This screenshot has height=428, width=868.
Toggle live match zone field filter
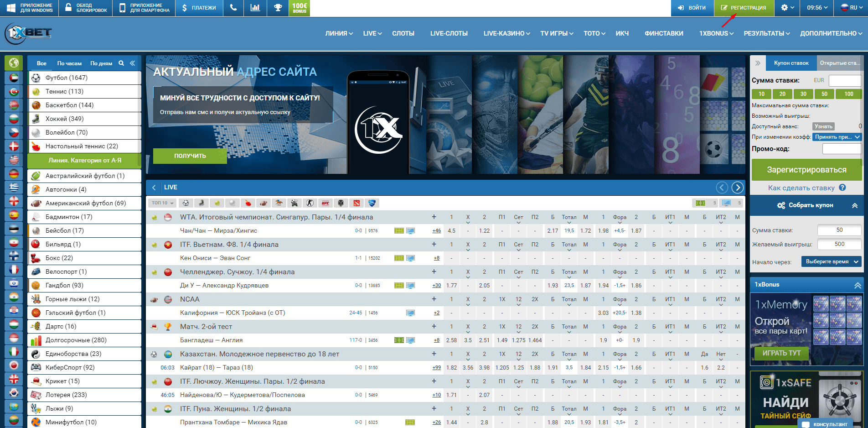[700, 203]
